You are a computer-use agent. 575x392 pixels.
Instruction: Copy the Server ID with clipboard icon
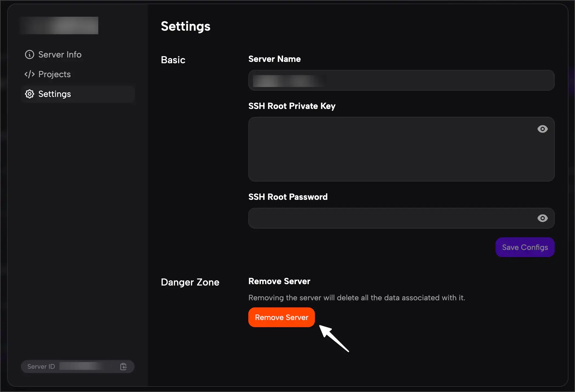(x=123, y=366)
